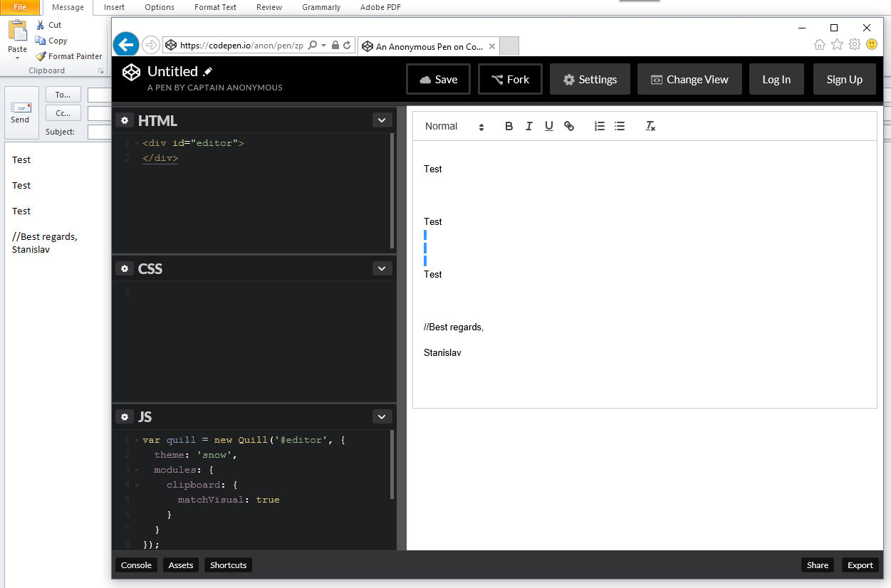The width and height of the screenshot is (891, 588).
Task: Toggle bold formatting in the Quill toolbar
Action: tap(509, 126)
